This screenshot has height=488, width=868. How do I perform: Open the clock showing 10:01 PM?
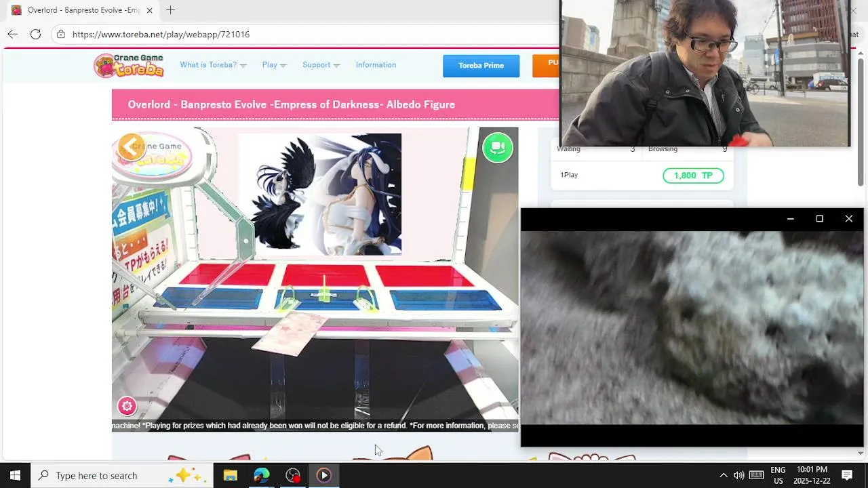click(x=812, y=475)
